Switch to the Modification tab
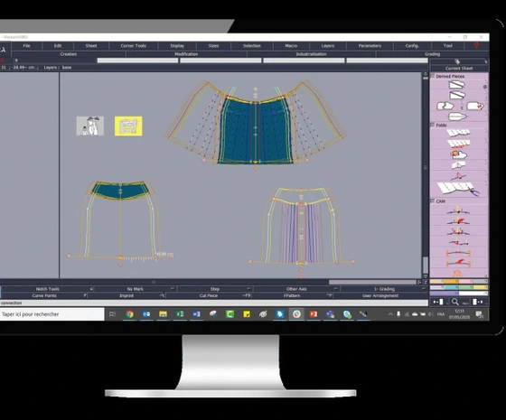This screenshot has height=420, width=506. 186,54
